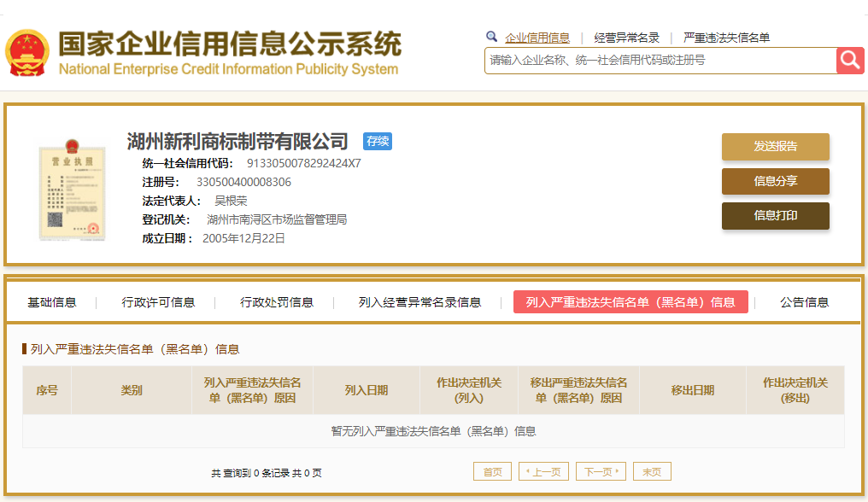Click the 作出决定机关(列入) column header

469,390
